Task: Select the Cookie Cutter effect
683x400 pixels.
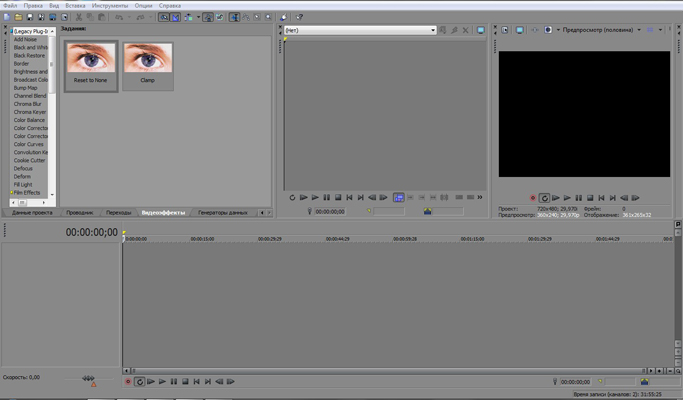Action: click(29, 160)
